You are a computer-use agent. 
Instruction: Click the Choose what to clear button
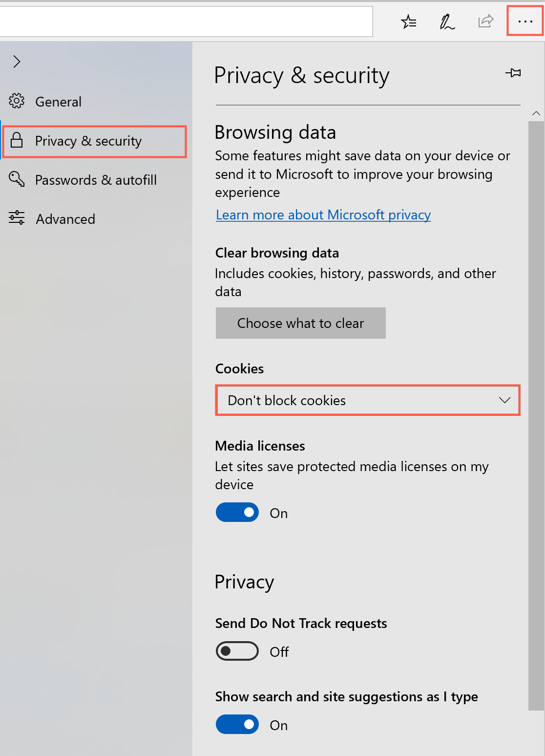(300, 323)
